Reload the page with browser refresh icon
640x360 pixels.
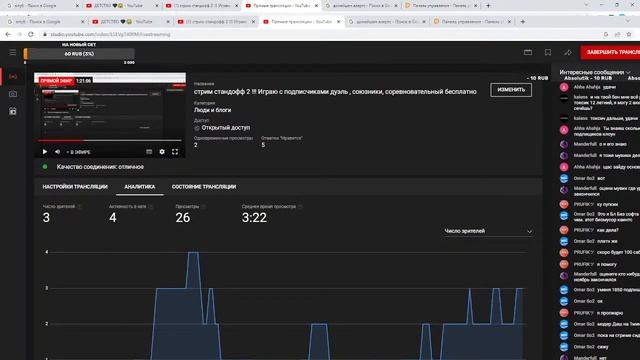(31, 35)
